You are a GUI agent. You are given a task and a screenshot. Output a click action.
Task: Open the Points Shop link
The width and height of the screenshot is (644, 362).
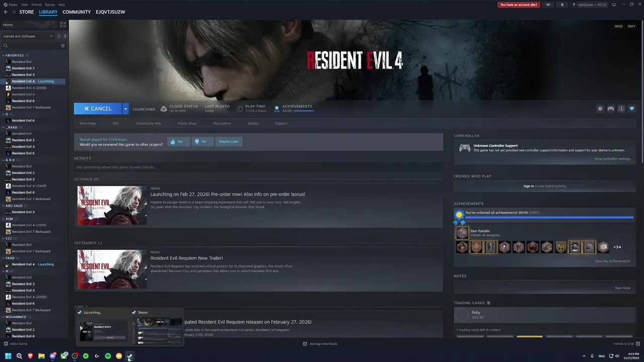click(x=187, y=123)
